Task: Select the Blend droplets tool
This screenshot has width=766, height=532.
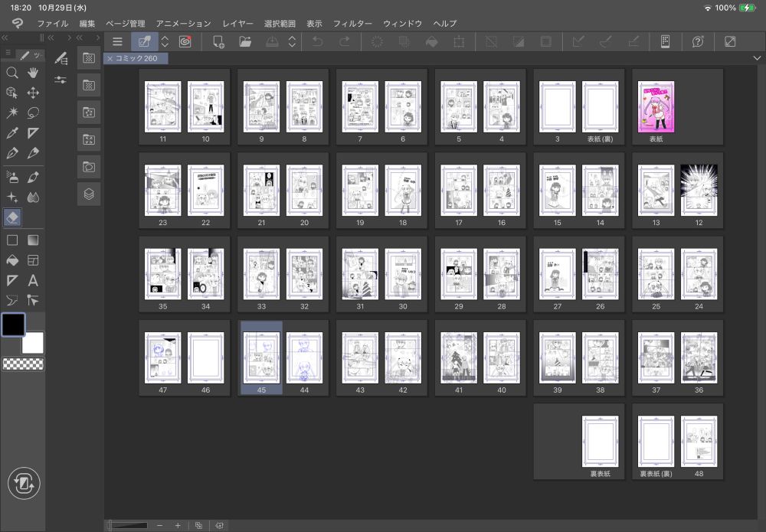Action: tap(33, 197)
